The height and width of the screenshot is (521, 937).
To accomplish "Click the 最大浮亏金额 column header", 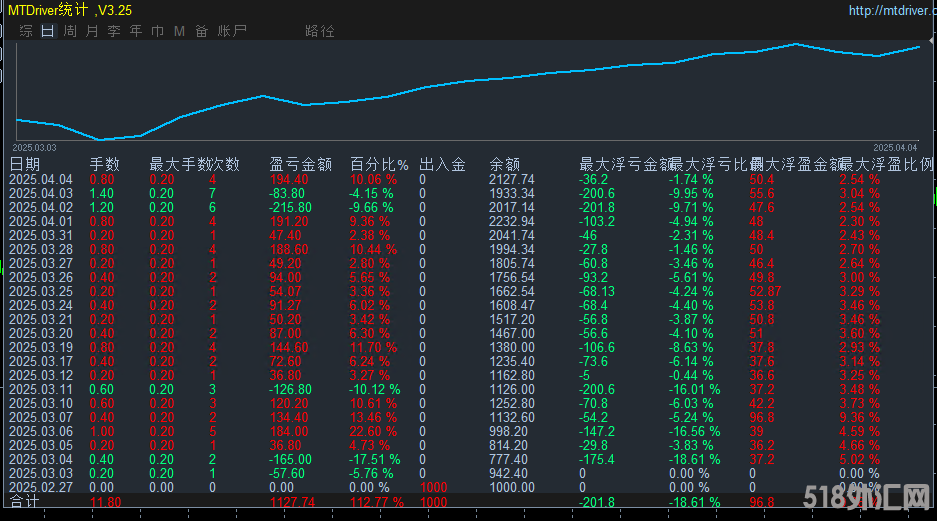I will coord(626,164).
